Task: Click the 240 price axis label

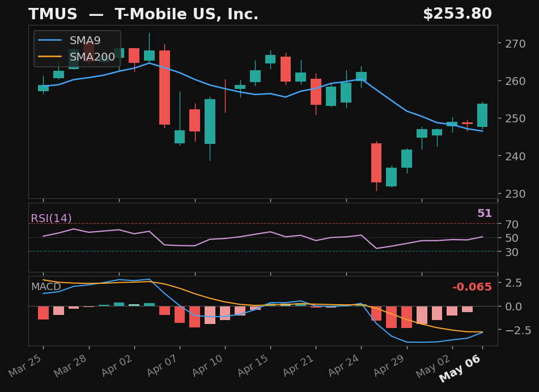Action: 515,156
